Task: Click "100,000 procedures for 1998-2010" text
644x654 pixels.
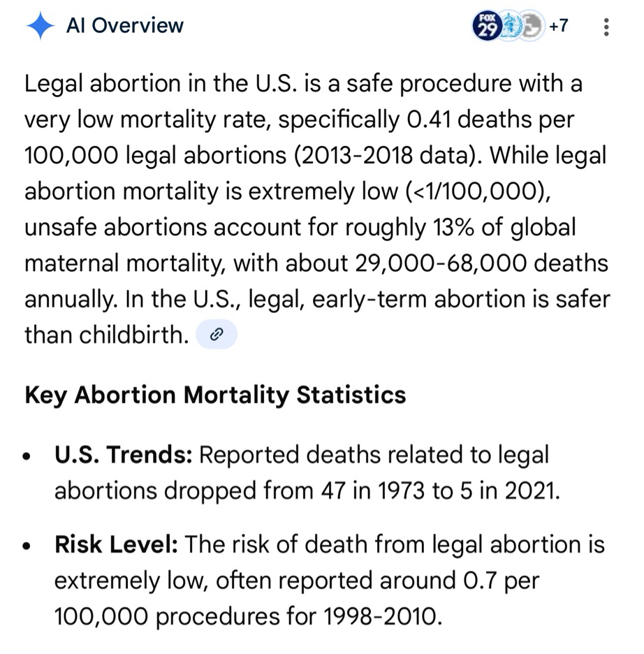Action: tap(248, 617)
